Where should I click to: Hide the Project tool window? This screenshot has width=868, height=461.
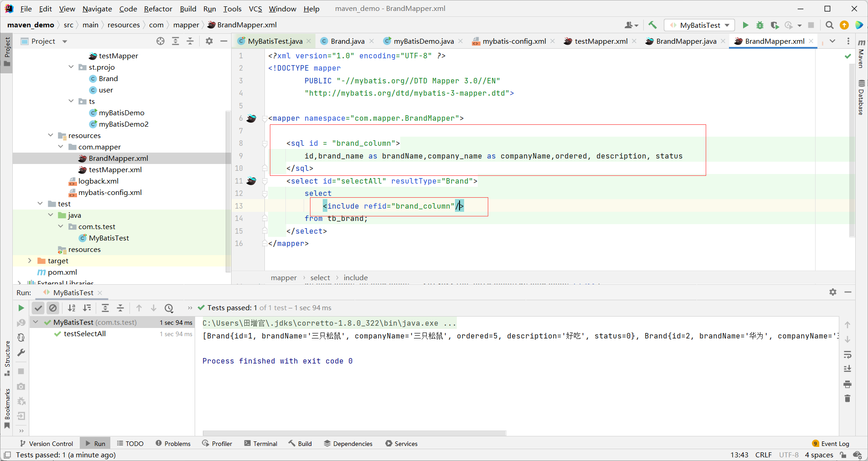224,41
